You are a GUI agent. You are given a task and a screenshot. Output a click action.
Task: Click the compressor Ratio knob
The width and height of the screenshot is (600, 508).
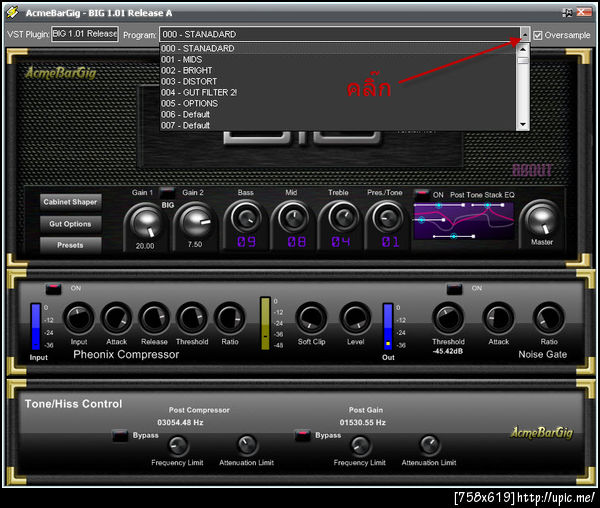pos(230,318)
